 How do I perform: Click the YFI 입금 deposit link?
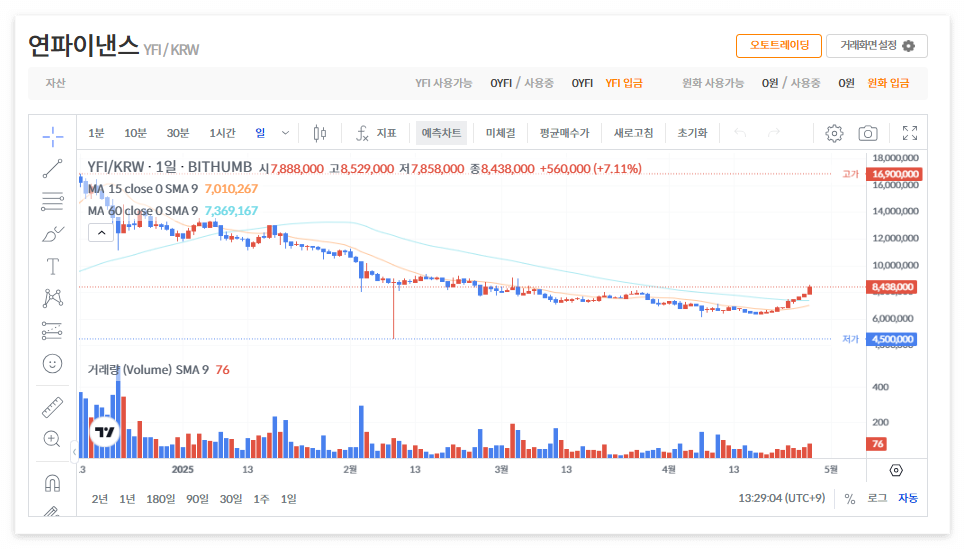click(623, 83)
